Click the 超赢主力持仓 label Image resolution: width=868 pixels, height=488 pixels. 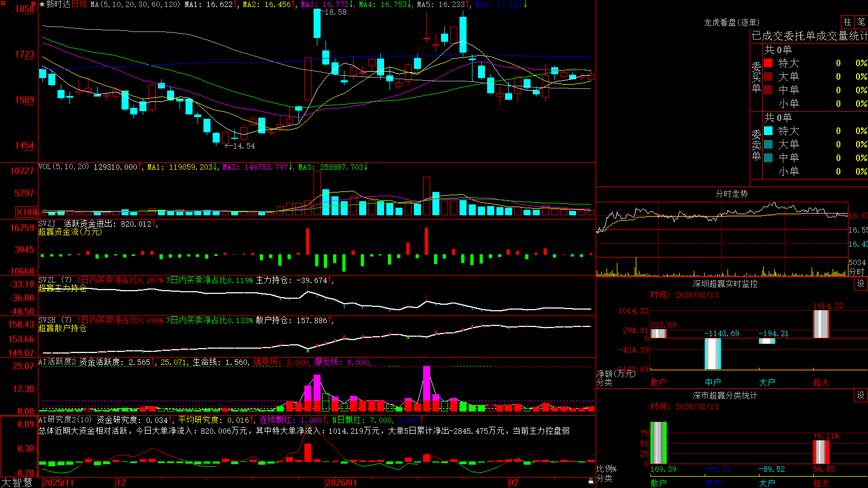(62, 288)
